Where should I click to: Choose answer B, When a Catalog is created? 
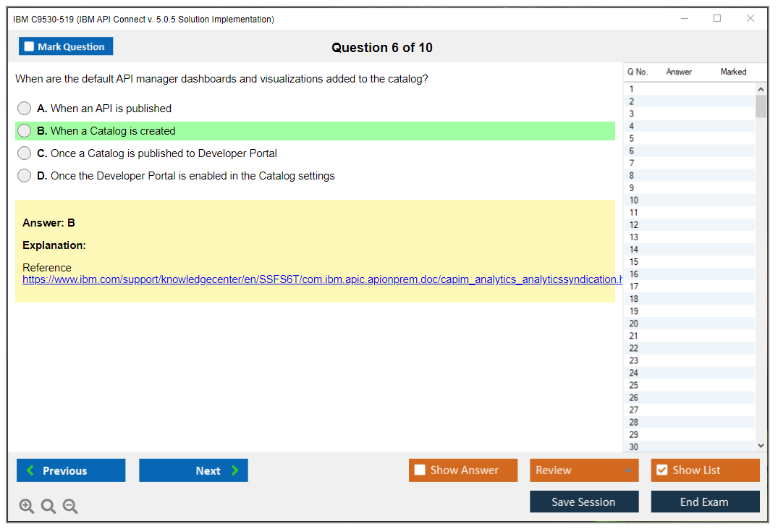click(25, 131)
